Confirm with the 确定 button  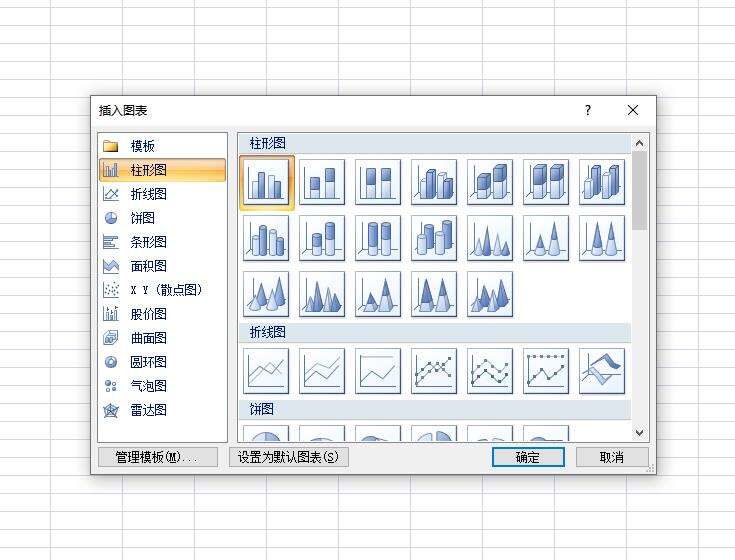(528, 457)
